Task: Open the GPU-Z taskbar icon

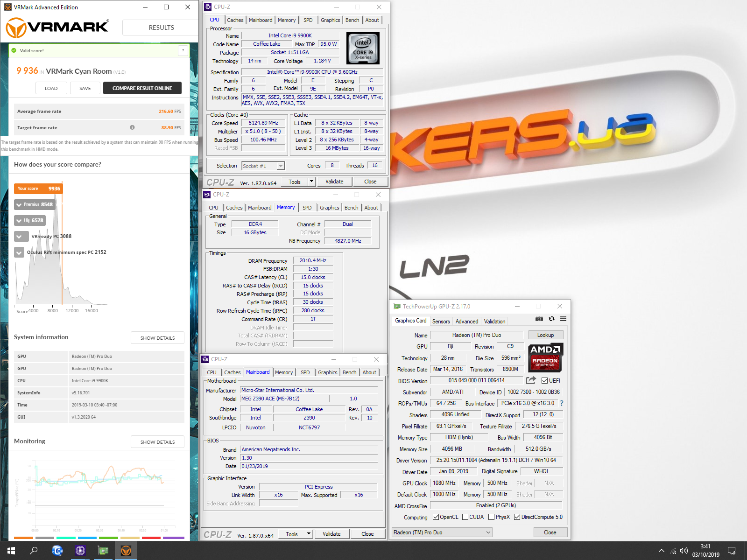Action: 103,551
